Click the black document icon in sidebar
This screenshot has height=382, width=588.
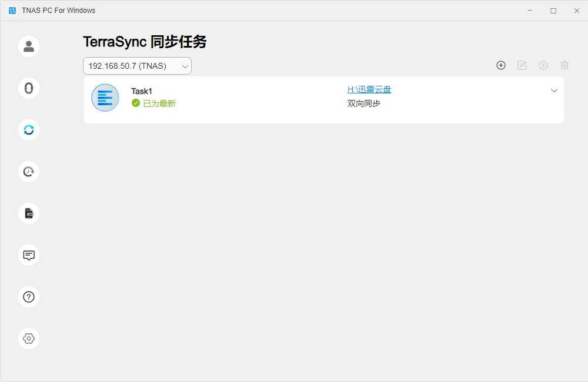tap(29, 213)
